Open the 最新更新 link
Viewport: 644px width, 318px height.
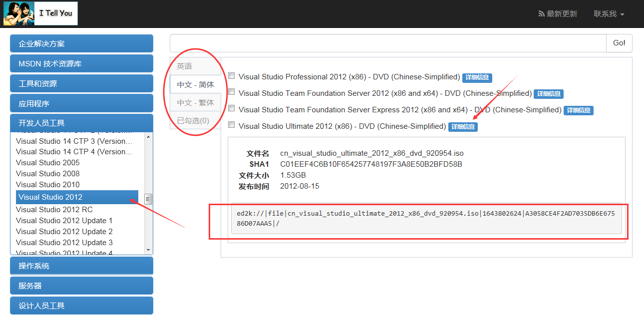point(562,14)
